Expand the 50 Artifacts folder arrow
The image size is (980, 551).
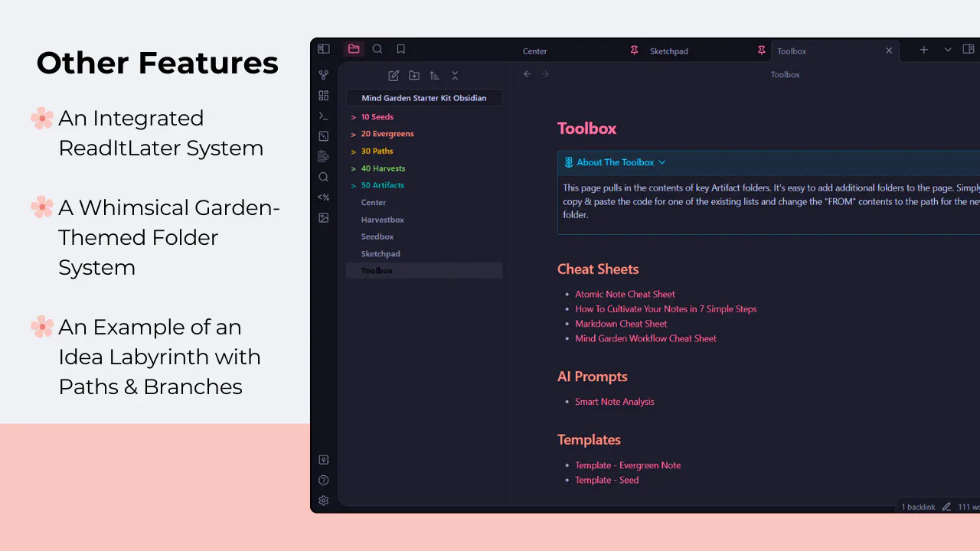(x=353, y=185)
